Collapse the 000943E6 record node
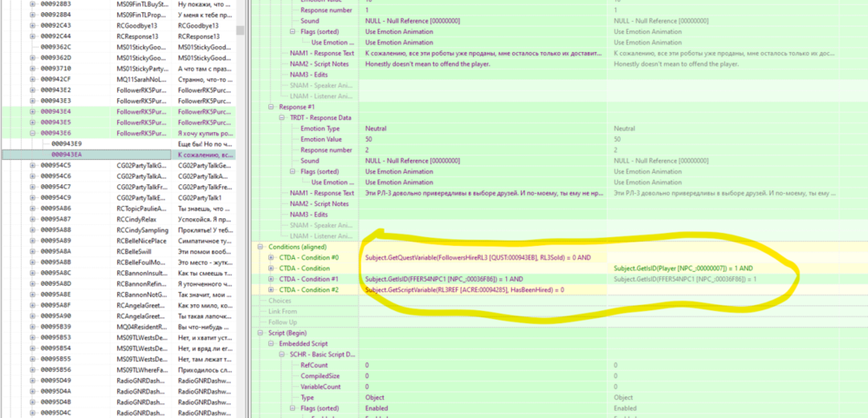868x418 pixels. pyautogui.click(x=33, y=133)
